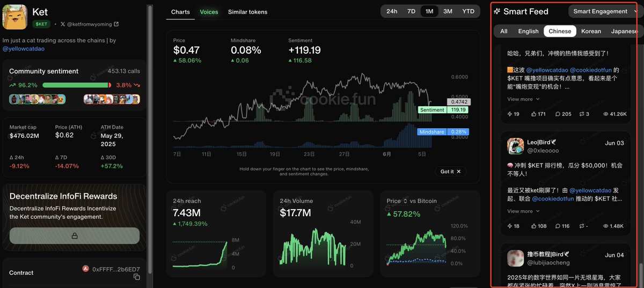Click the locked InfoFi Rewards button
This screenshot has height=288, width=644.
[x=75, y=236]
